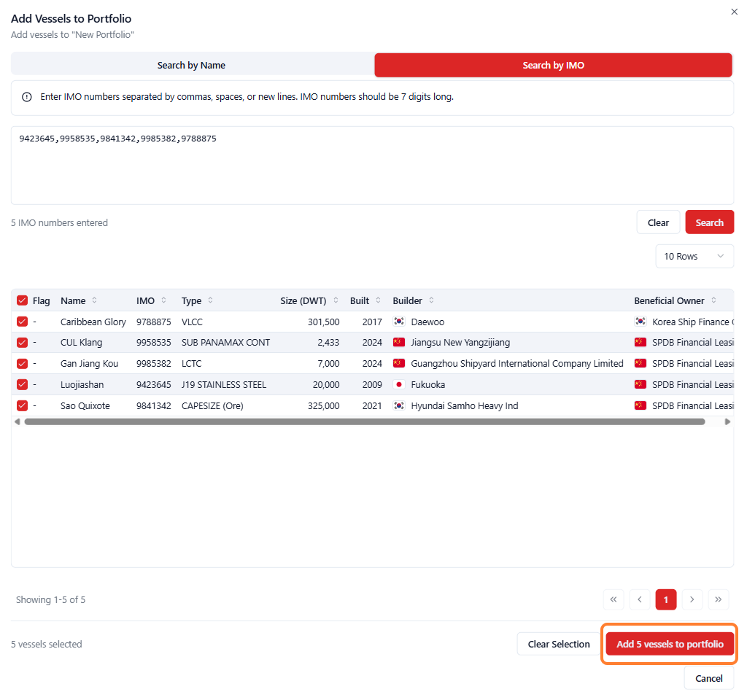The image size is (747, 700).
Task: Click Add 5 vessels to portfolio
Action: point(670,645)
